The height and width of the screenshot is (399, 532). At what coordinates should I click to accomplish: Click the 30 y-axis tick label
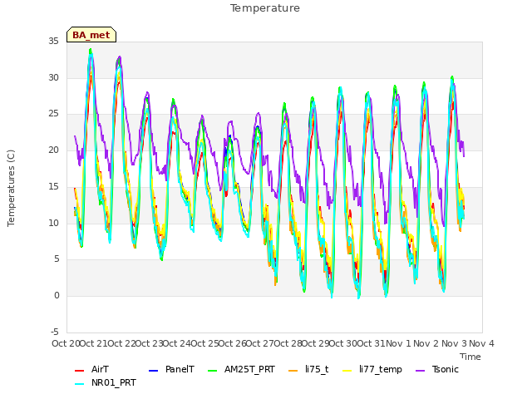(53, 77)
